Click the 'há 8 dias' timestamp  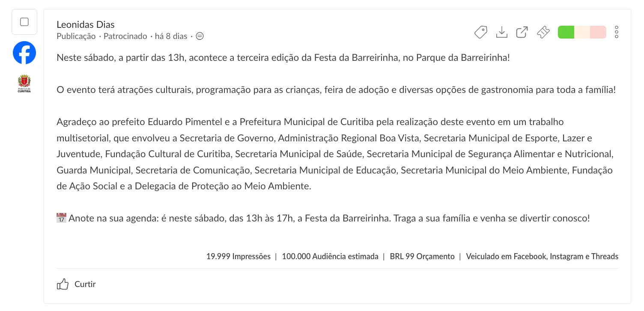tap(171, 36)
